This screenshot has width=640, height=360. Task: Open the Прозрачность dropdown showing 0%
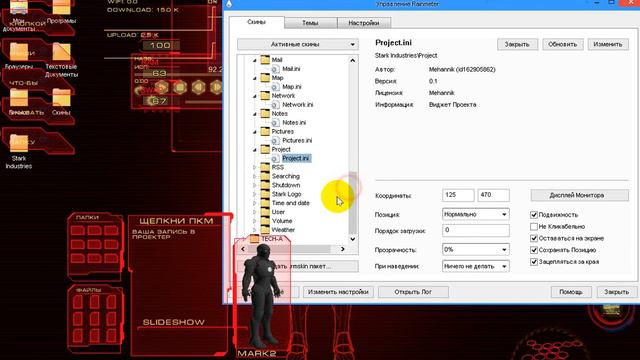(476, 249)
